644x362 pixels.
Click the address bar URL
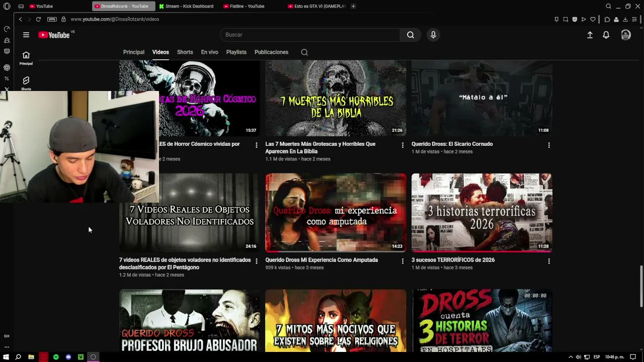tap(115, 19)
